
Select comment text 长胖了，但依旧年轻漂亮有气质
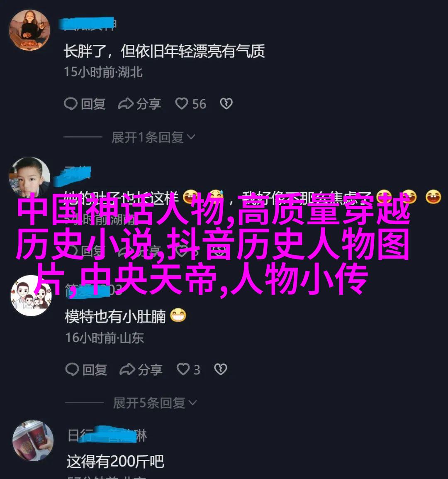point(164,51)
